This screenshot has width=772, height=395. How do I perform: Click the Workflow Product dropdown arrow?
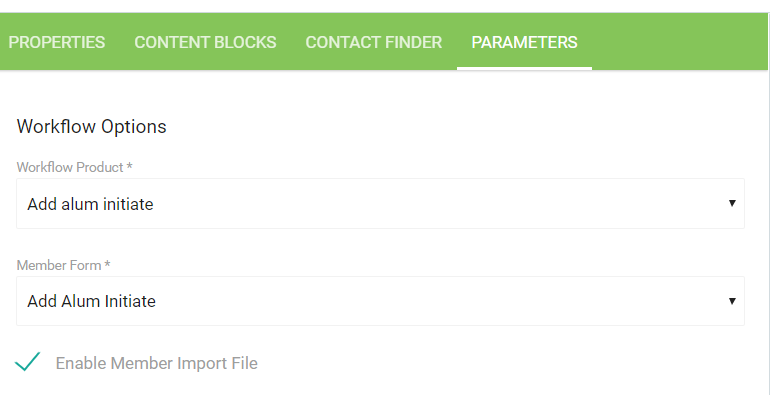tap(732, 203)
